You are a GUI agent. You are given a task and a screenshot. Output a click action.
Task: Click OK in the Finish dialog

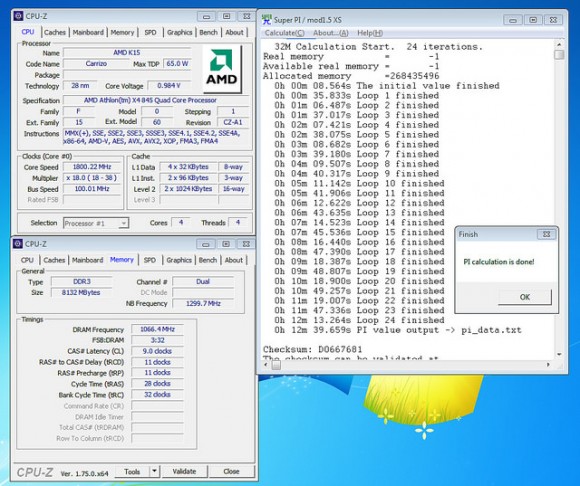point(525,297)
